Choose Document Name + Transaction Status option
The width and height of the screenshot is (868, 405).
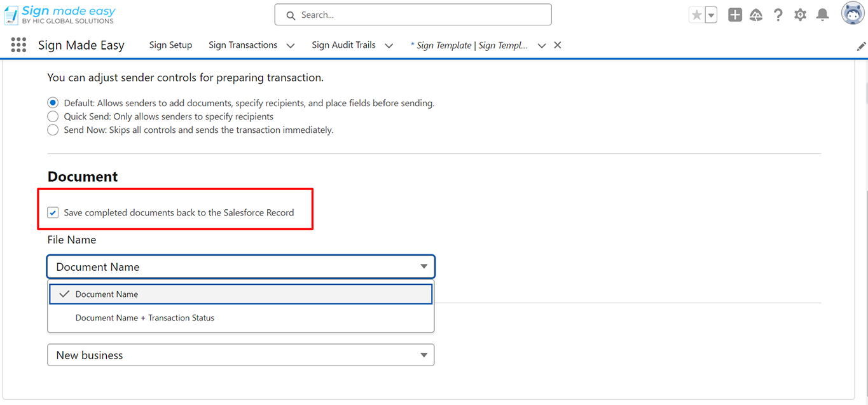point(241,318)
